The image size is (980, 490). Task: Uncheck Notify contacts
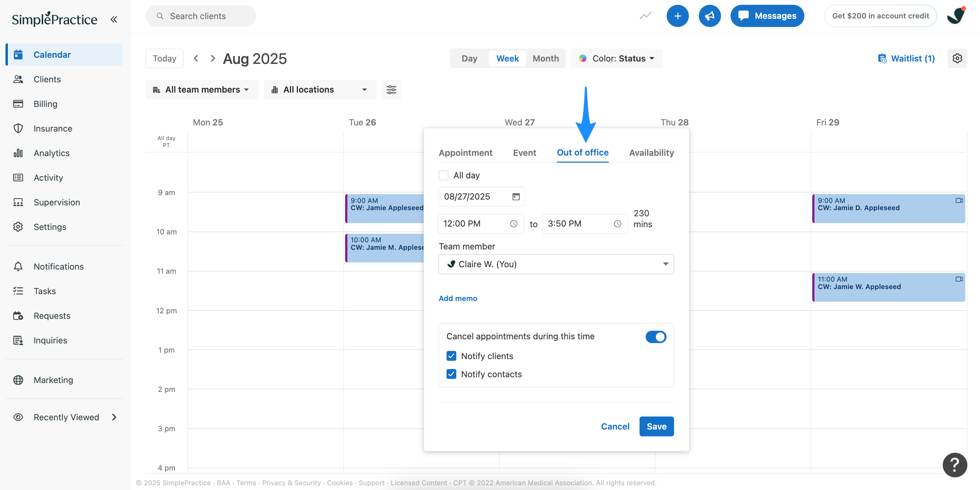click(451, 374)
